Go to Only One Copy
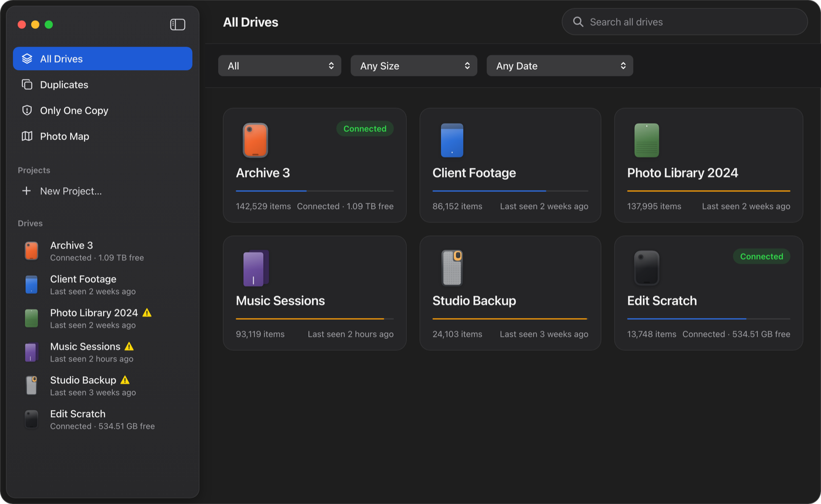821x504 pixels. coord(103,110)
